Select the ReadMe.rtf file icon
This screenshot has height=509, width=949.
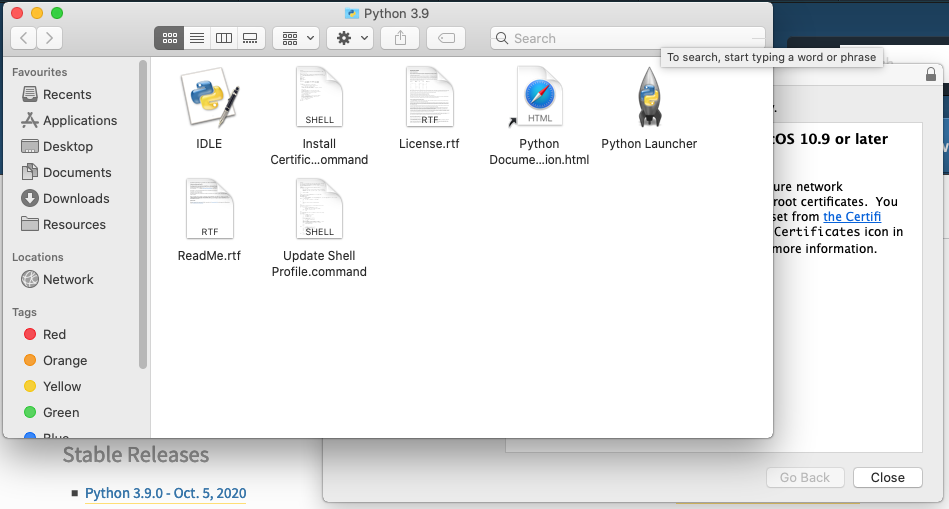[209, 209]
